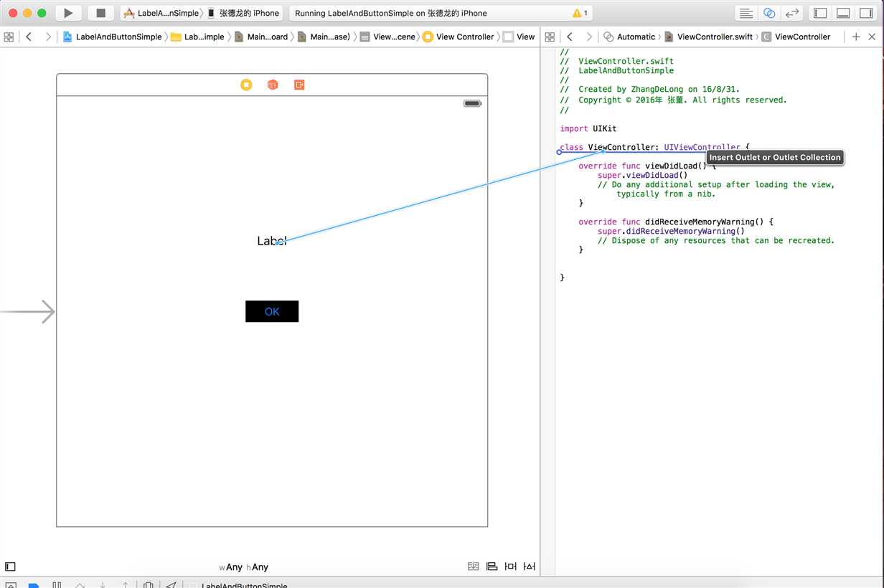Open the Resolve Auto Layout Issues menu
The height and width of the screenshot is (588, 884).
point(530,566)
